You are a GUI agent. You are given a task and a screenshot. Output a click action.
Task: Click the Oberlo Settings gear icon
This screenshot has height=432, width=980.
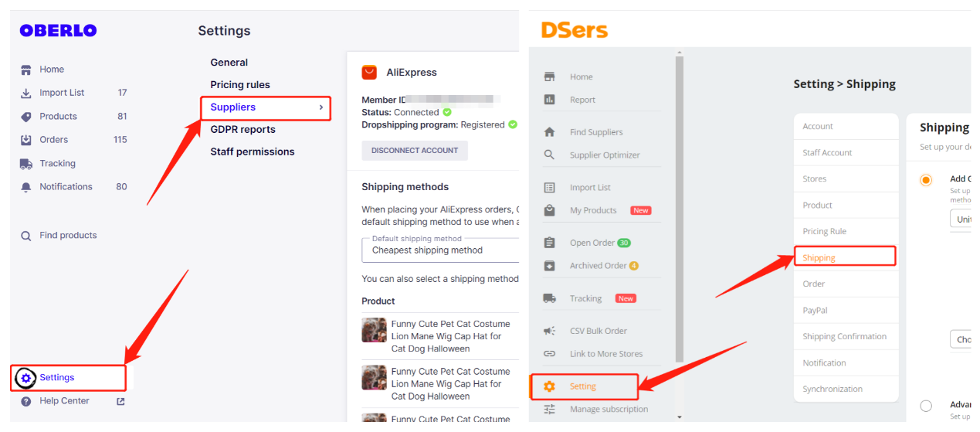click(x=26, y=378)
